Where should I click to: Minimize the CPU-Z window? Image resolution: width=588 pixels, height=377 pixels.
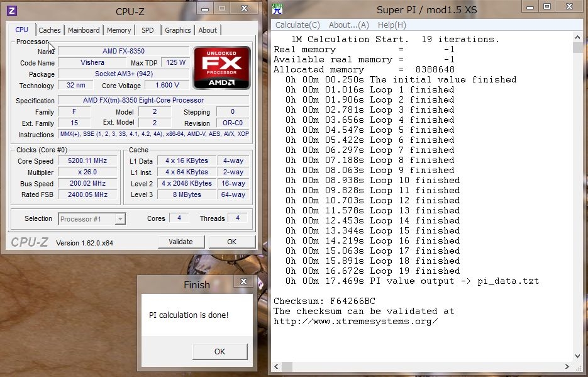(x=205, y=9)
